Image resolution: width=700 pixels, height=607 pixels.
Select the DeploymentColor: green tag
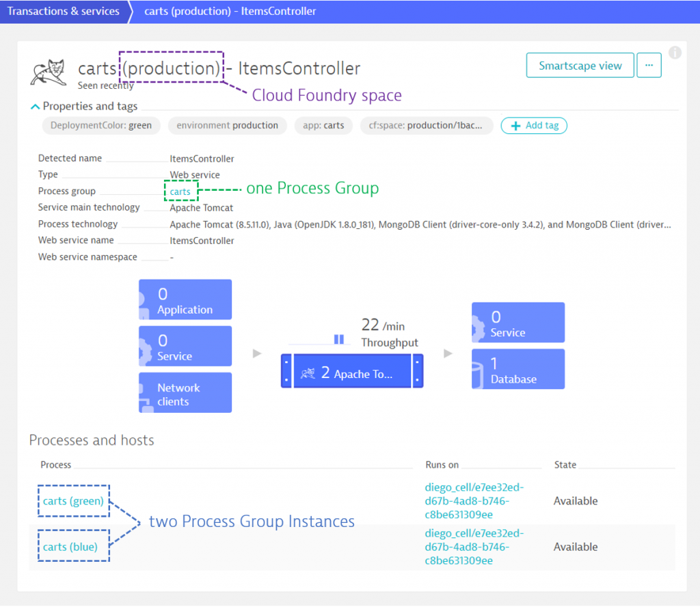coord(100,126)
